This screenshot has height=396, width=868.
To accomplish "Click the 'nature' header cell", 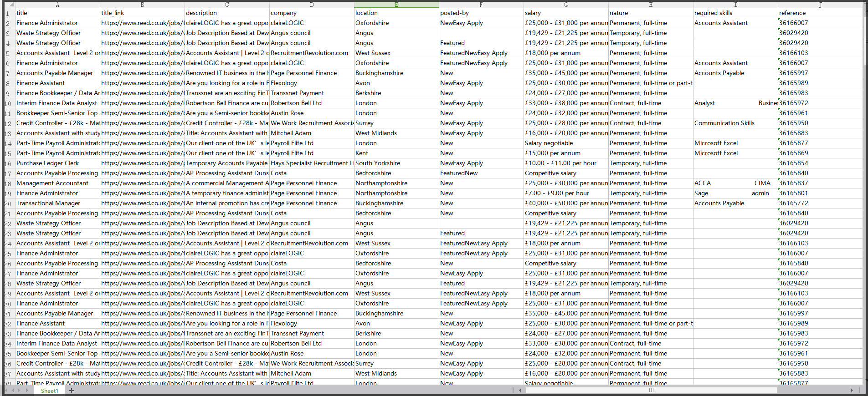I will 651,13.
